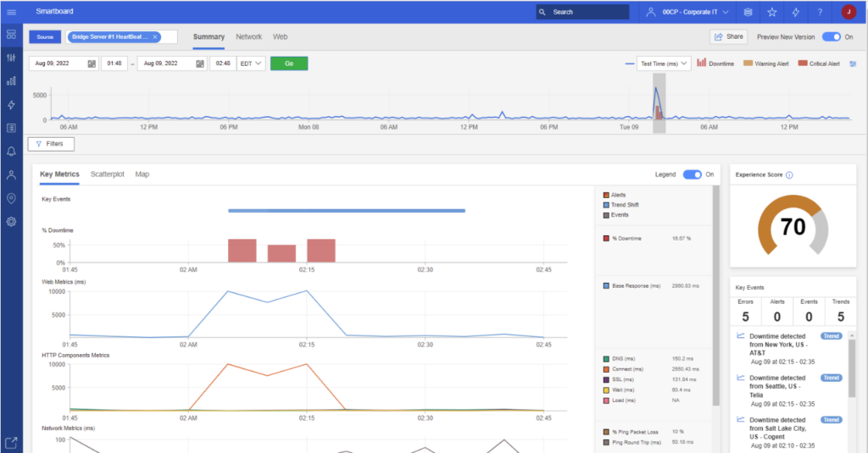The width and height of the screenshot is (868, 453).
Task: Open the end date calendar icon
Action: point(200,64)
